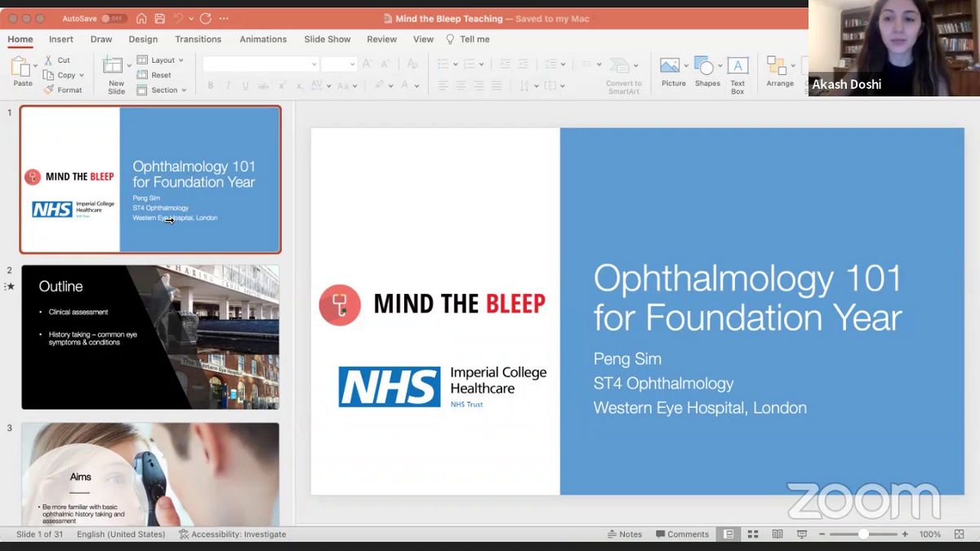980x551 pixels.
Task: Expand the Paste options arrow
Action: pos(36,65)
